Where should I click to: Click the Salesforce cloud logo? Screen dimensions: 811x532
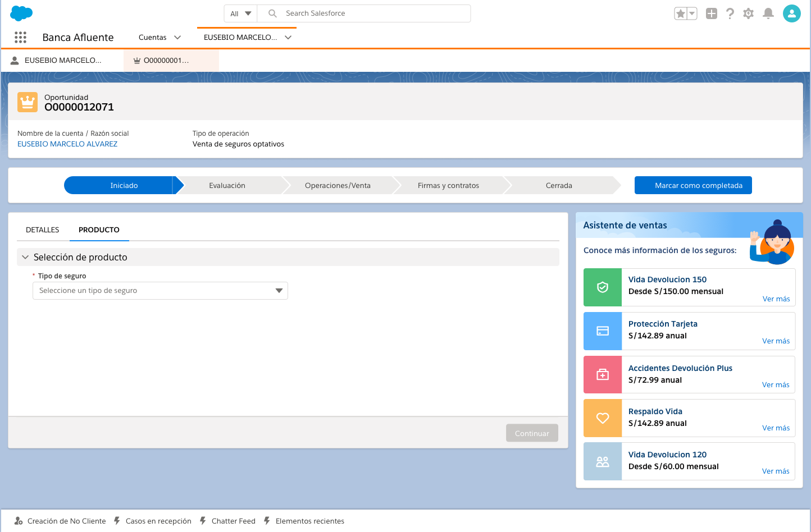21,13
